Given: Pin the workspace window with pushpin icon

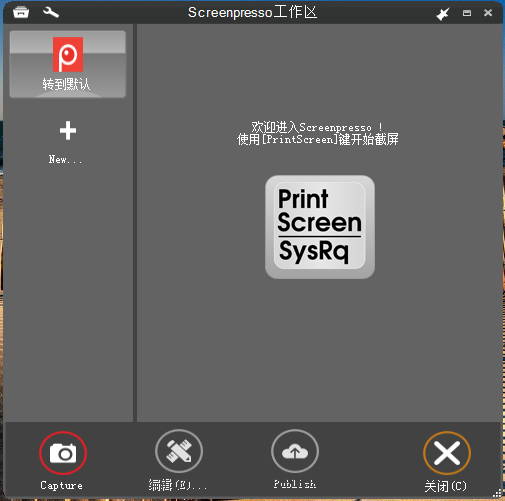Looking at the screenshot, I should pos(443,14).
